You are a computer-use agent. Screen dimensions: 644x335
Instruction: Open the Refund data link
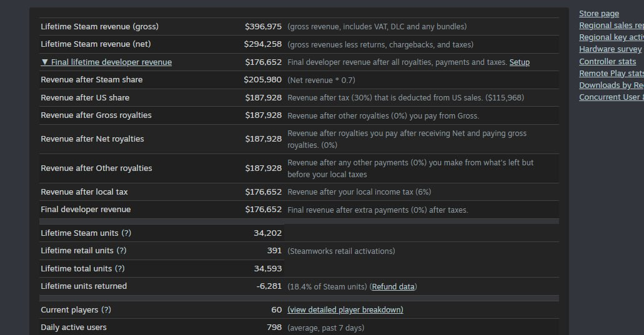(x=394, y=287)
